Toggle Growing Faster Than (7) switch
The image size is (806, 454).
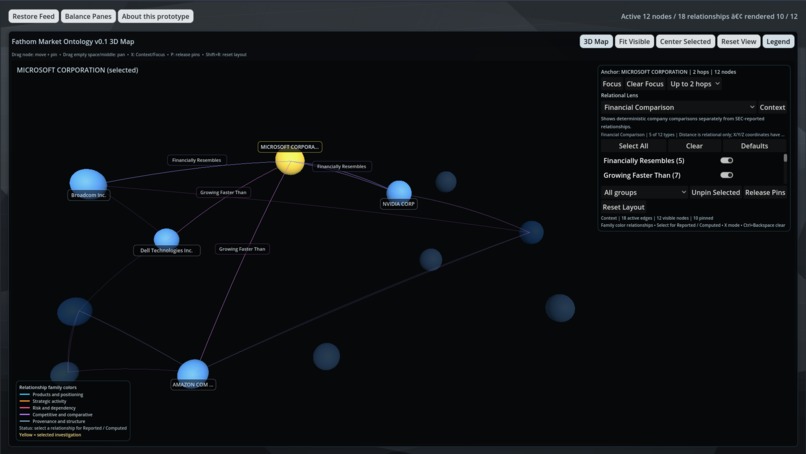click(x=726, y=175)
